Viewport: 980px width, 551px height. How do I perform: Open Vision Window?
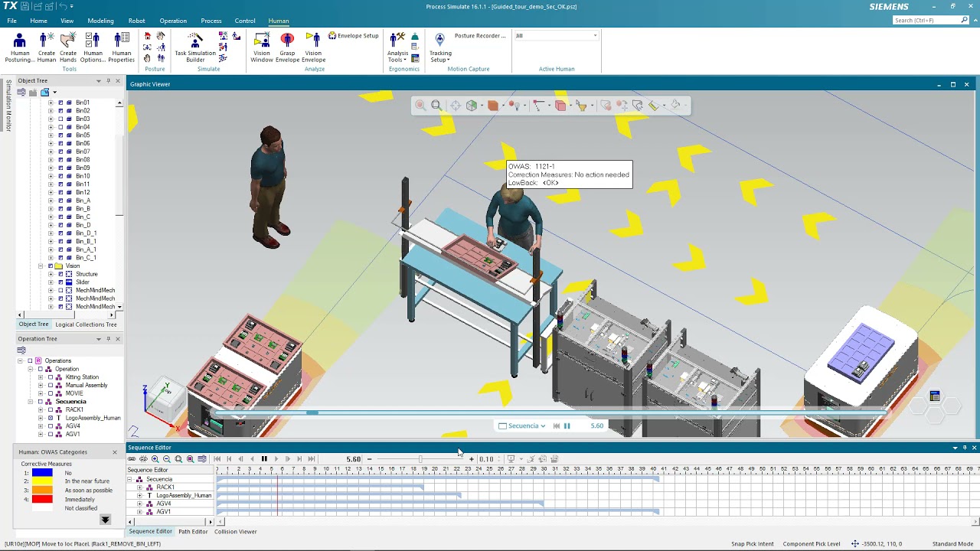pos(262,47)
